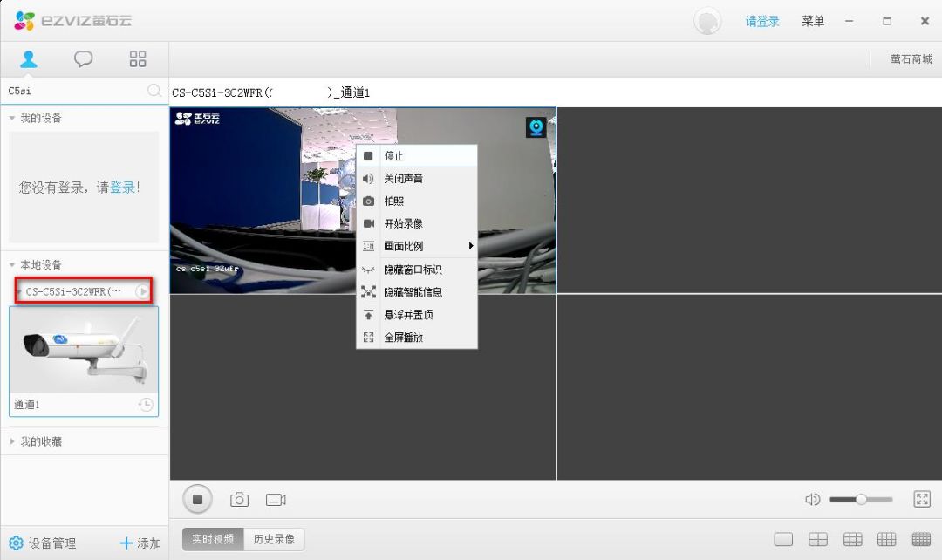This screenshot has width=942, height=560.
Task: Click the volume slider handle
Action: tap(861, 499)
